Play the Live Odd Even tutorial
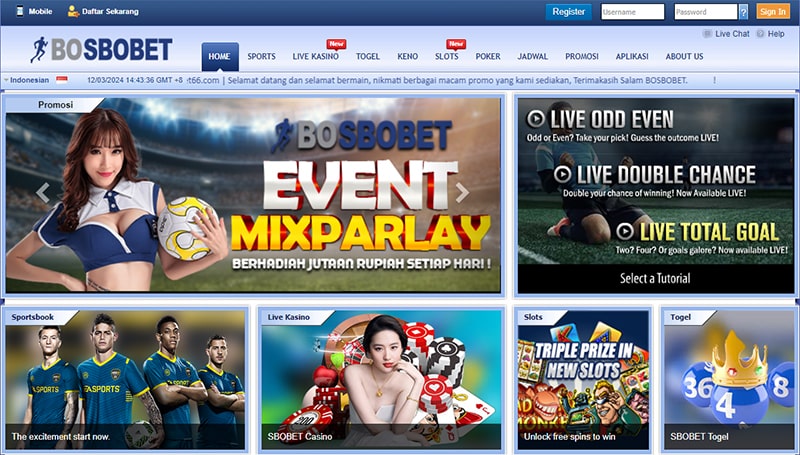Screen dimensions: 800x455 [537, 118]
